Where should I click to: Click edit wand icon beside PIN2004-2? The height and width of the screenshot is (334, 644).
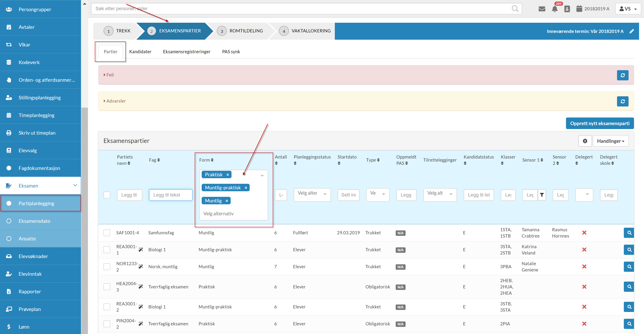click(141, 323)
